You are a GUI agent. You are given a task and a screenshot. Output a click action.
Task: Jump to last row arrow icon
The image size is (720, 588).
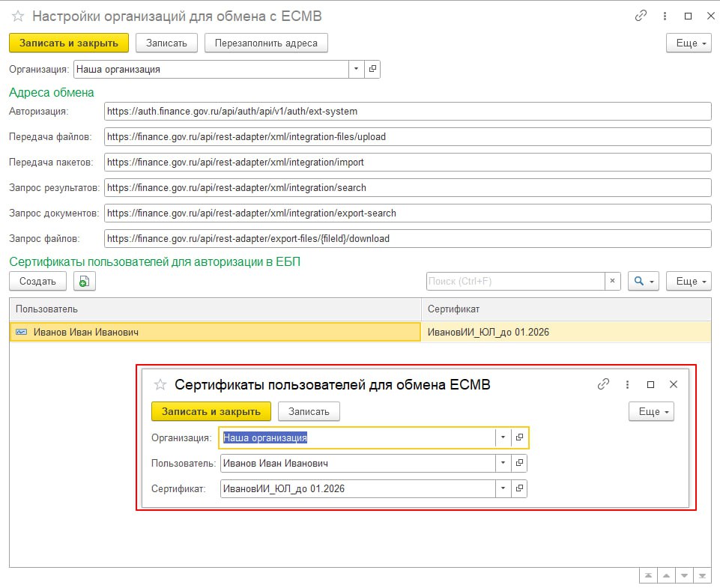pyautogui.click(x=702, y=575)
